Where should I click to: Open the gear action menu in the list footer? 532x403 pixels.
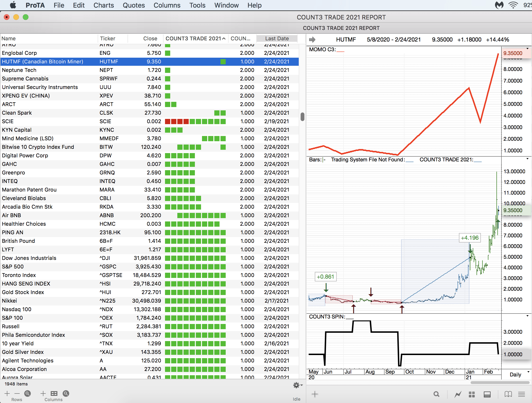(298, 385)
